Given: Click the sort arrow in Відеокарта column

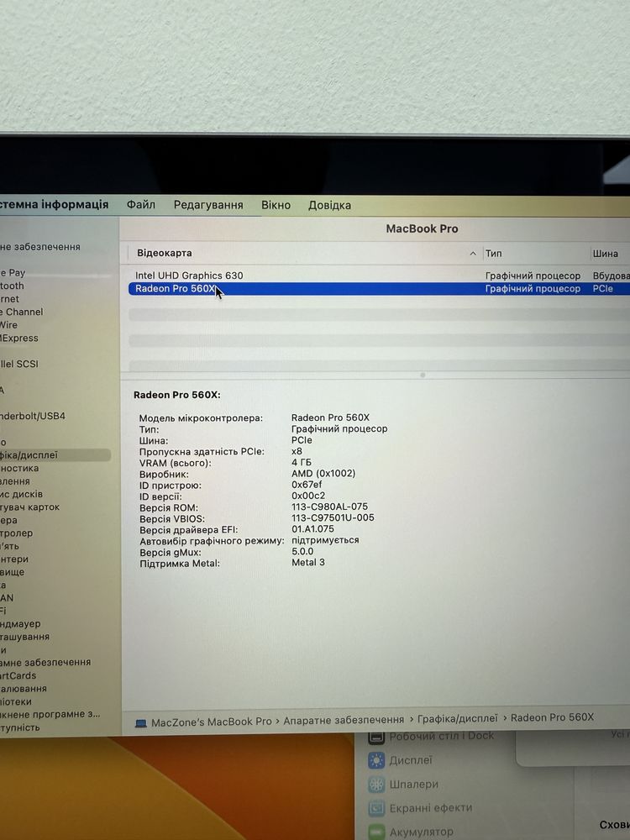Looking at the screenshot, I should coord(472,254).
